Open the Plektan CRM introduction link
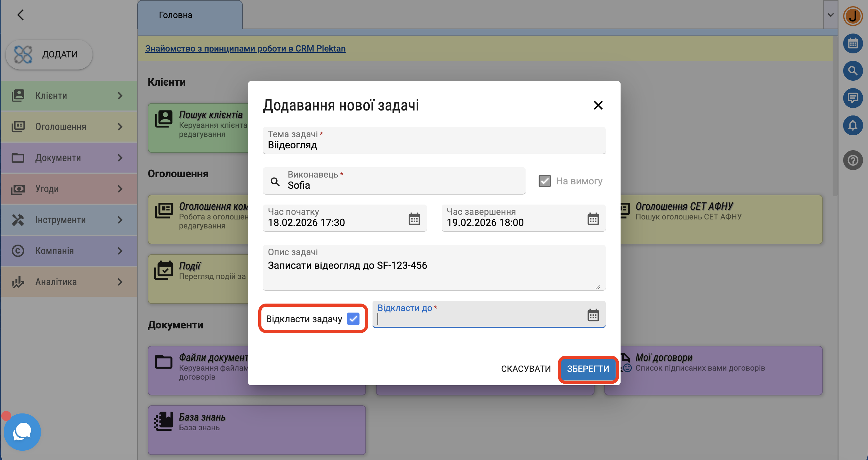Screen dimensions: 868x460 click(245, 48)
